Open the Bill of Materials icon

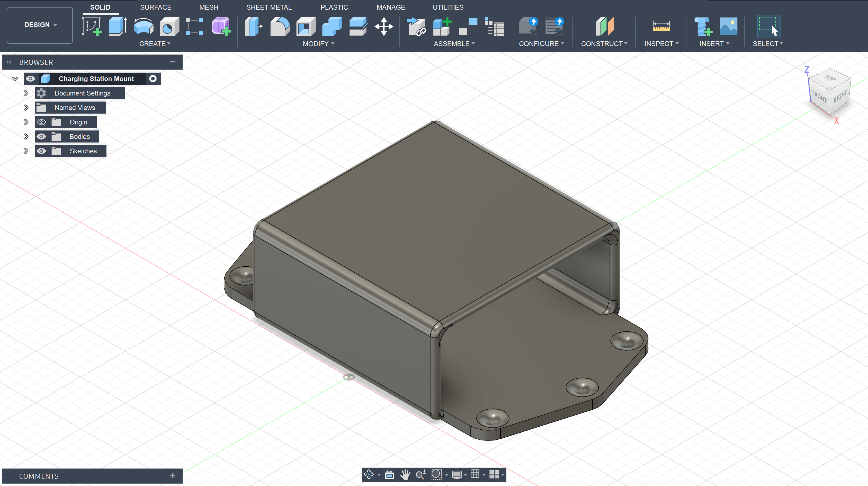pyautogui.click(x=494, y=26)
